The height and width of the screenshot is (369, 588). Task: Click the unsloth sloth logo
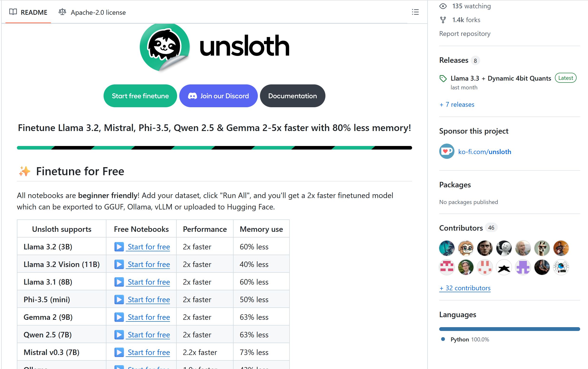pos(165,47)
